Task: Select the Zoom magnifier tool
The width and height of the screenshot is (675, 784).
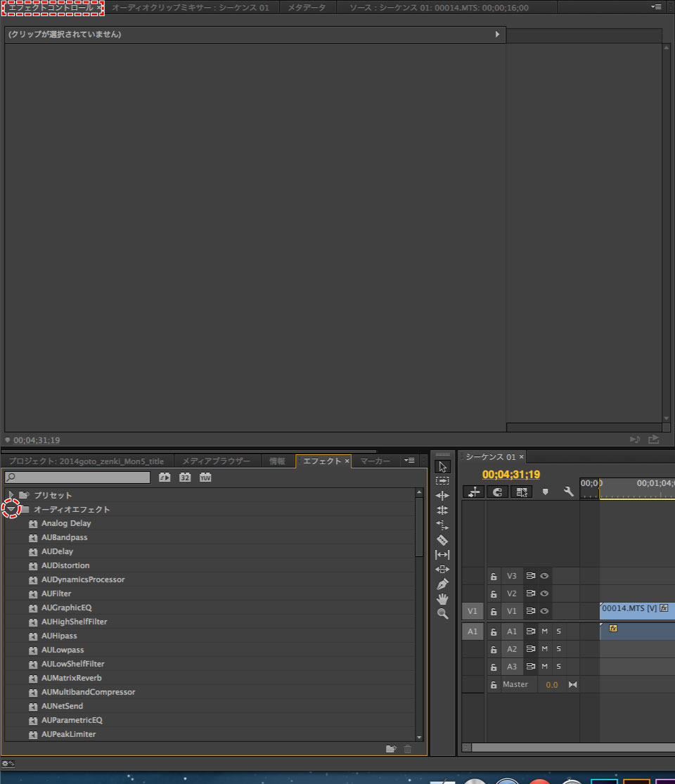Action: click(442, 614)
